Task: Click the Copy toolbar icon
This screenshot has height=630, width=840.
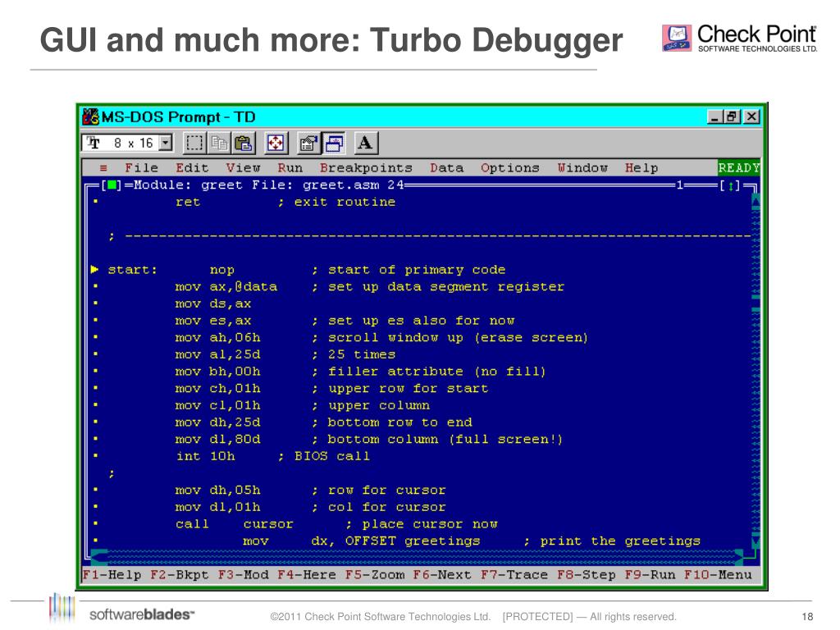Action: [218, 143]
